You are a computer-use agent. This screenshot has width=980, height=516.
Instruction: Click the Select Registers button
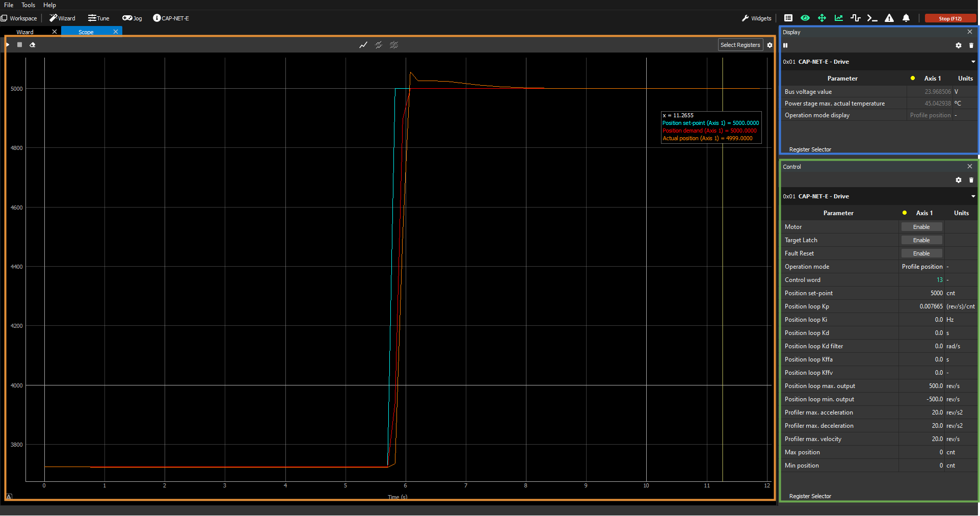point(740,45)
